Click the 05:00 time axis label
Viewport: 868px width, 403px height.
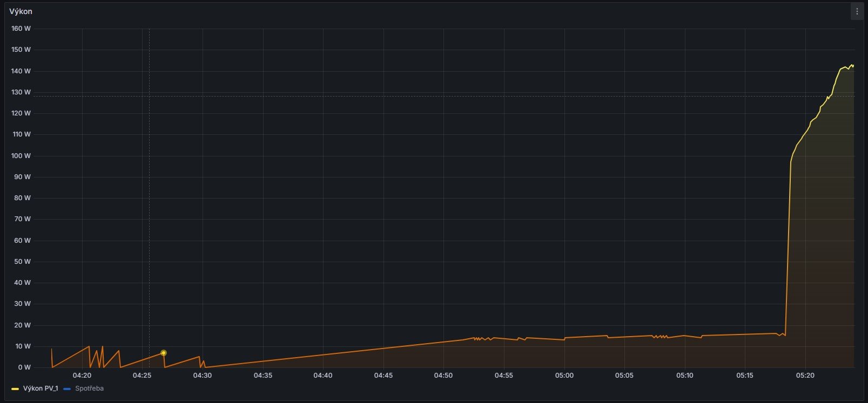tap(564, 375)
